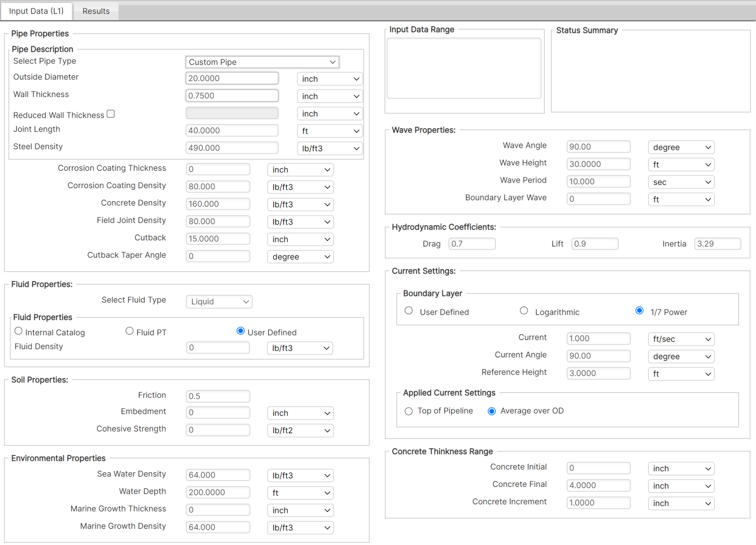The width and height of the screenshot is (756, 545).
Task: Open the Cutback Taper Angle unit dropdown
Action: click(300, 256)
